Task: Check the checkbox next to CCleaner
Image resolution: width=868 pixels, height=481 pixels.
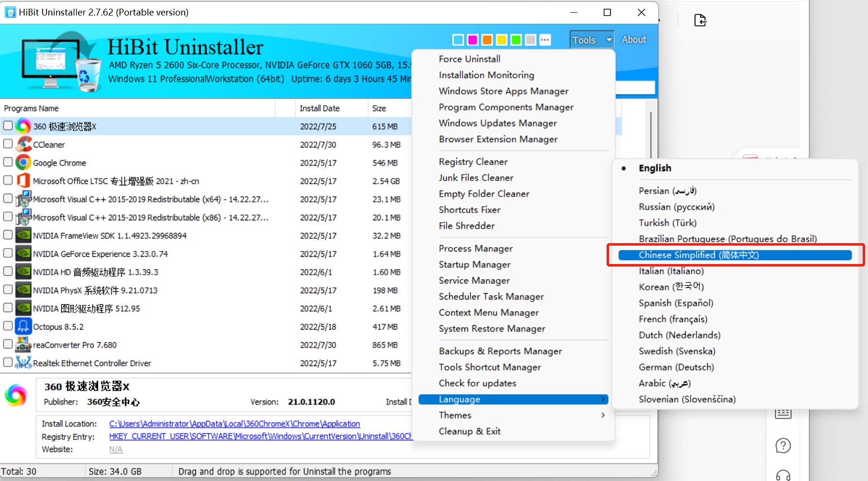Action: tap(8, 144)
